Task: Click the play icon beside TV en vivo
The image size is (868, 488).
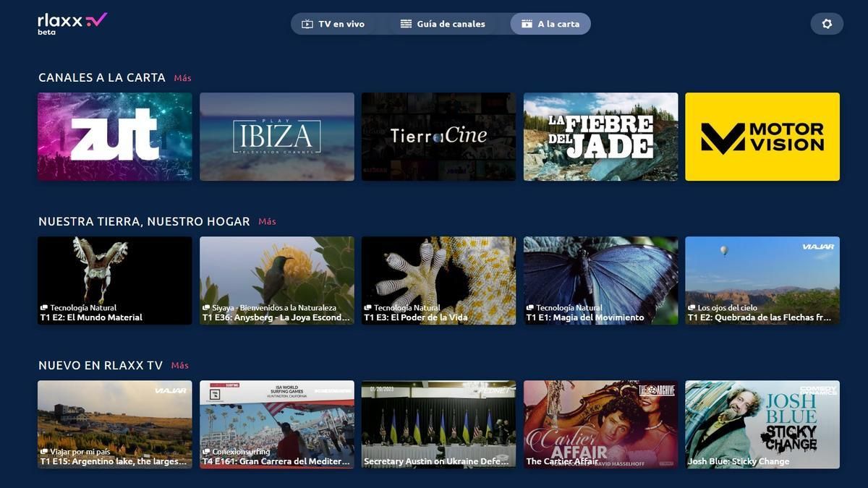Action: [x=306, y=23]
